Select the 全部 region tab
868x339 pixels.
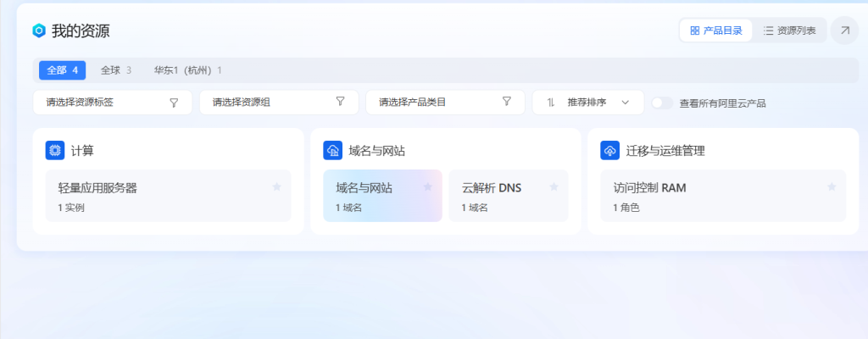point(62,70)
